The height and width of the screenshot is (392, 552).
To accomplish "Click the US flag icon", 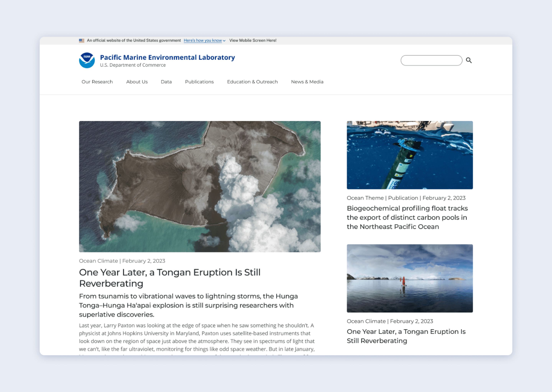I will click(82, 41).
